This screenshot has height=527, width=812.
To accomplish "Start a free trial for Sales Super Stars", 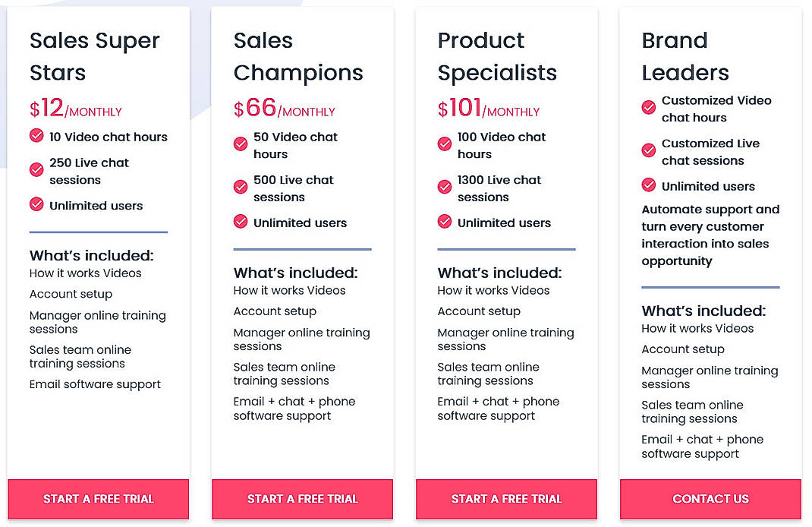I will pos(98,499).
